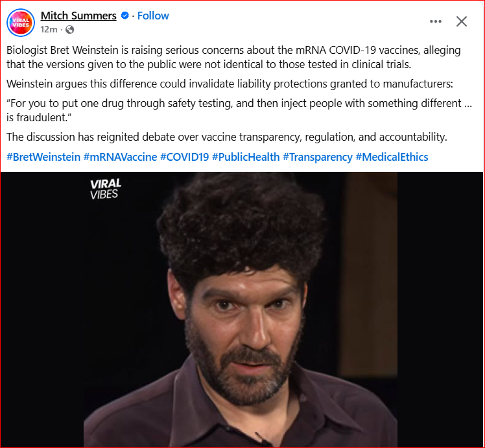Open the #BretWeinstein hashtag
This screenshot has height=448, width=485.
tap(43, 157)
